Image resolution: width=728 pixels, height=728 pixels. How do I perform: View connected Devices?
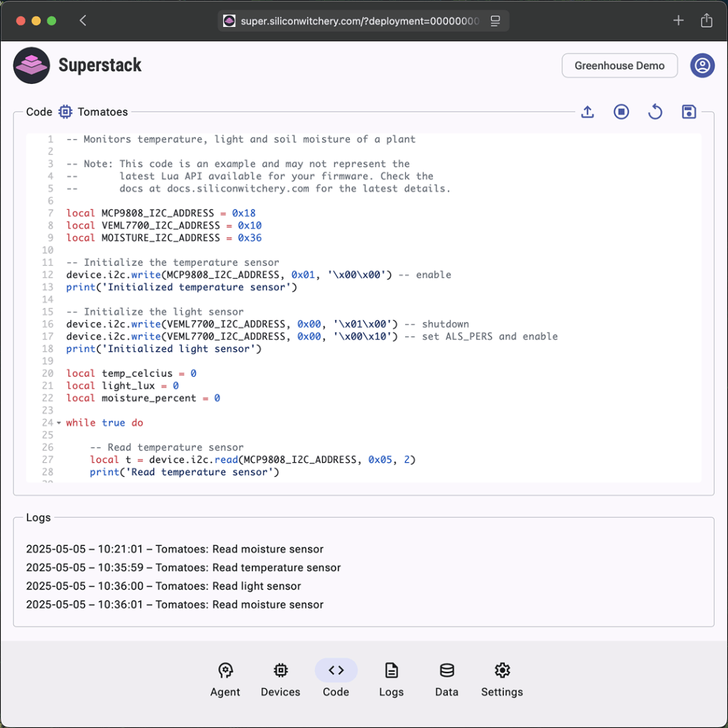280,678
